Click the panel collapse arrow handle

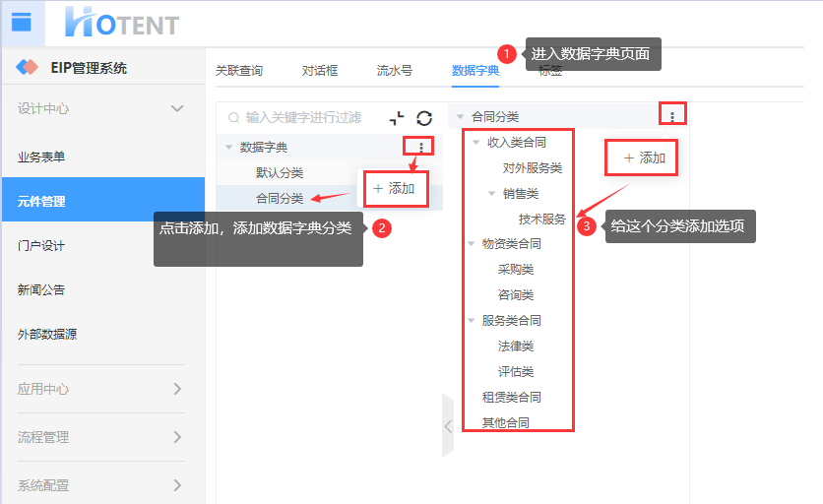[448, 426]
